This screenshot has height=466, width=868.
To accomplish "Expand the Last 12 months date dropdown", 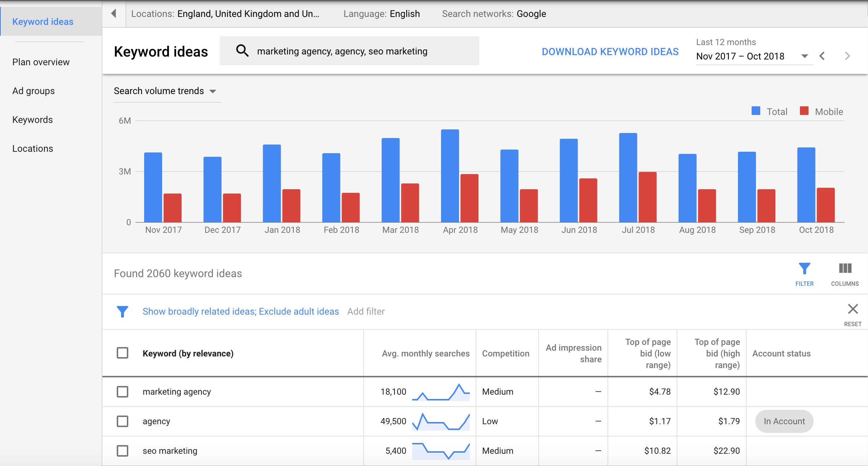I will [x=806, y=56].
